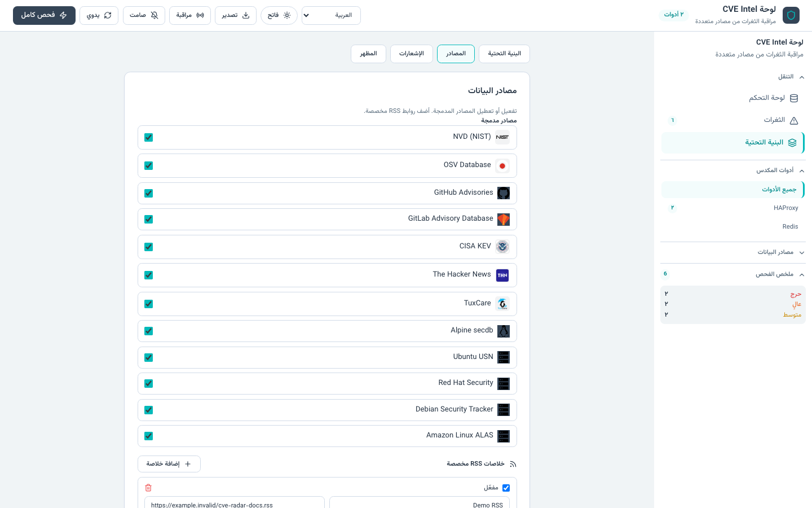Click the shield logo icon in header
Screen dimensions: 812x508
tap(791, 15)
